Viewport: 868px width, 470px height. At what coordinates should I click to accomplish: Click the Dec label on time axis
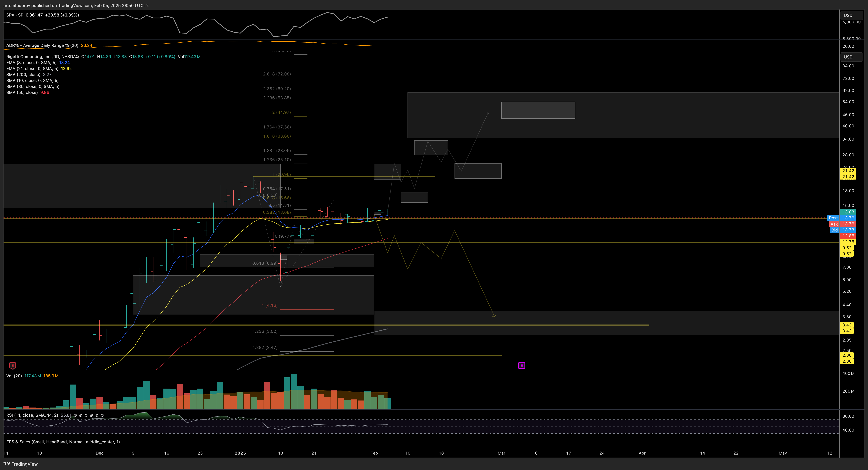99,453
